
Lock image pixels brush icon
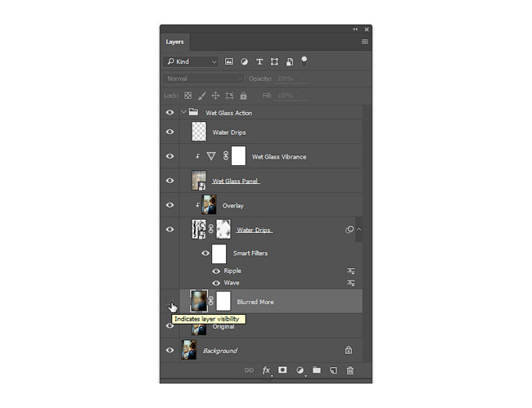(x=202, y=96)
